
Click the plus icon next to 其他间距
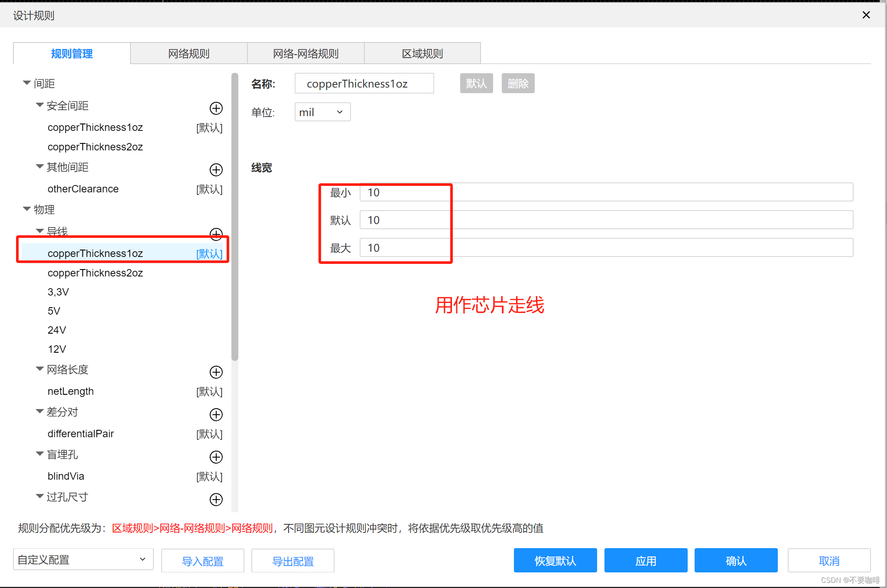[x=216, y=169]
